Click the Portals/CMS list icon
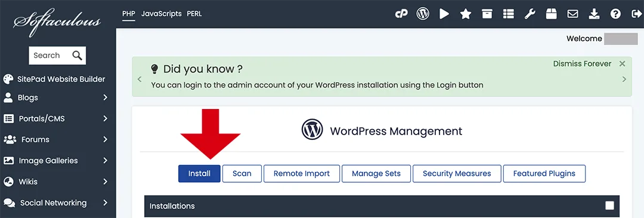The height and width of the screenshot is (218, 644). pyautogui.click(x=8, y=119)
